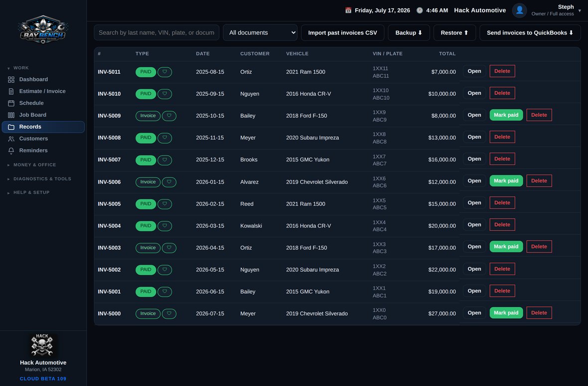Mark invoice INV-5006 as paid
588x386 pixels.
(x=506, y=181)
